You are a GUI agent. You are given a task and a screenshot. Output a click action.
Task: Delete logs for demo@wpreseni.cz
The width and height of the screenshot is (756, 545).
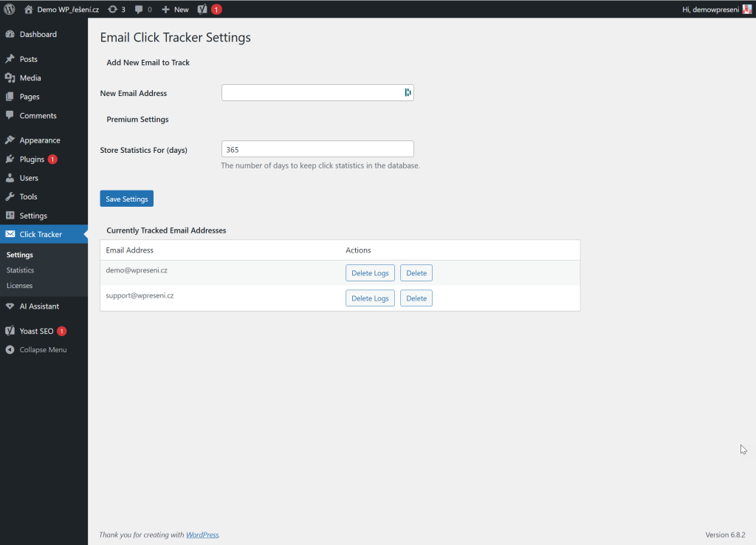[x=370, y=272]
